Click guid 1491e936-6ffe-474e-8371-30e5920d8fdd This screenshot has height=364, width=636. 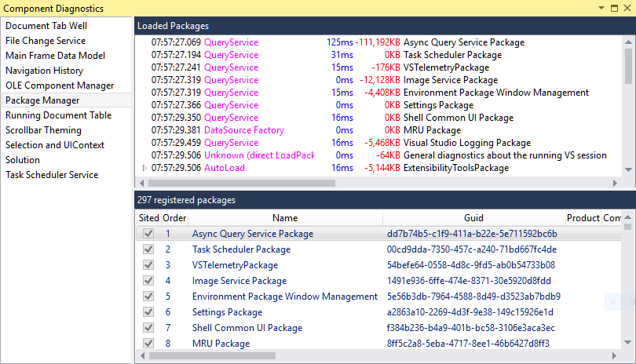coord(469,281)
